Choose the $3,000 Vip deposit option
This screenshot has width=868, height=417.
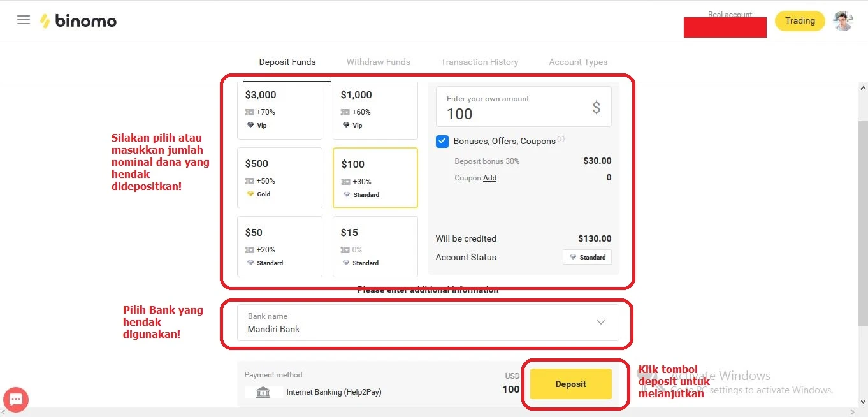279,110
